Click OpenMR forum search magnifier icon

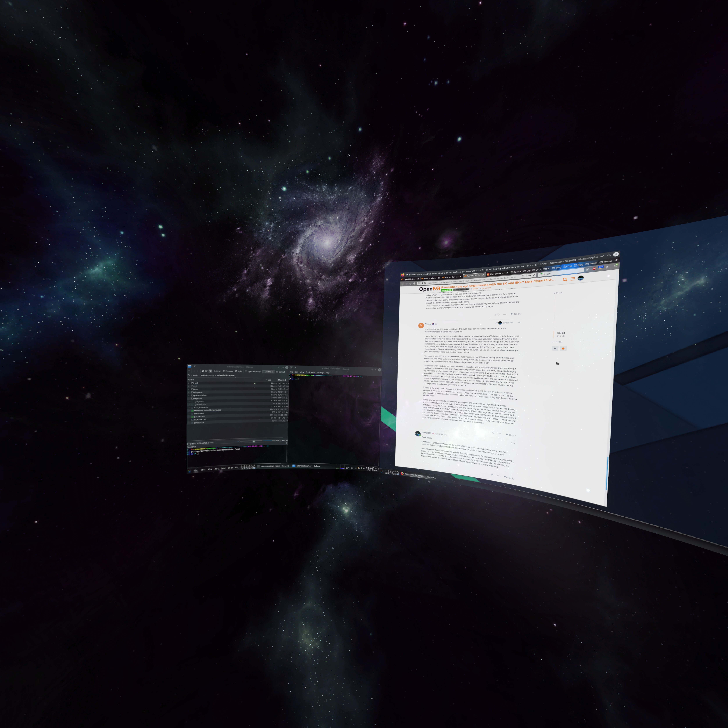click(x=565, y=280)
